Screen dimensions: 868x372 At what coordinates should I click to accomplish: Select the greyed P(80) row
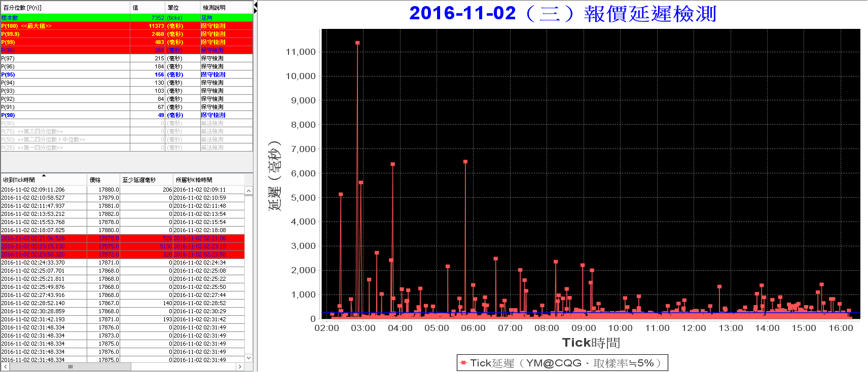[127, 123]
